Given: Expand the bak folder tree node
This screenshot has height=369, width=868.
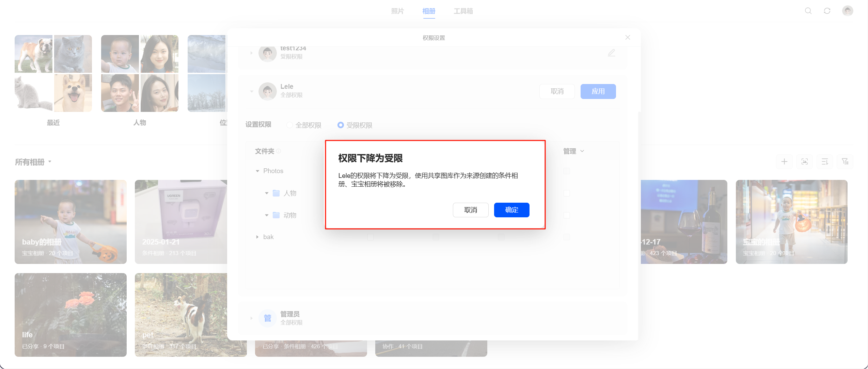Looking at the screenshot, I should point(257,237).
